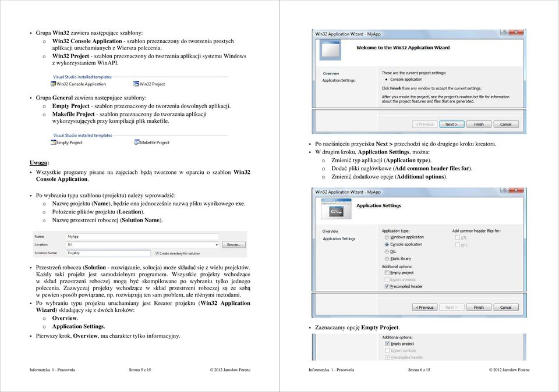
Task: Toggle the MFC header files checkbox
Action: click(x=458, y=245)
